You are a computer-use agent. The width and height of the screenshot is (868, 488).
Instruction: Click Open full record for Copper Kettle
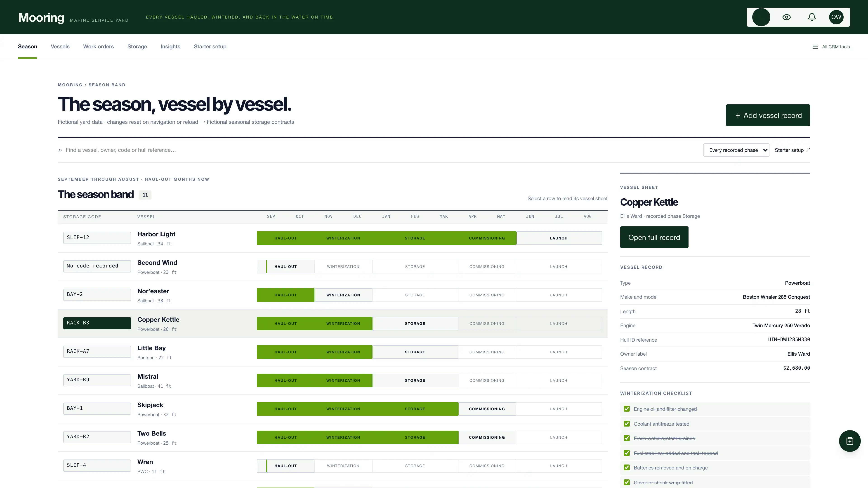654,237
